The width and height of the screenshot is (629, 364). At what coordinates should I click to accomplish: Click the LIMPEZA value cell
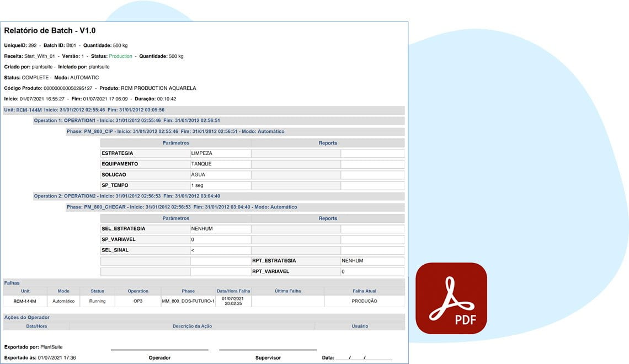point(221,153)
